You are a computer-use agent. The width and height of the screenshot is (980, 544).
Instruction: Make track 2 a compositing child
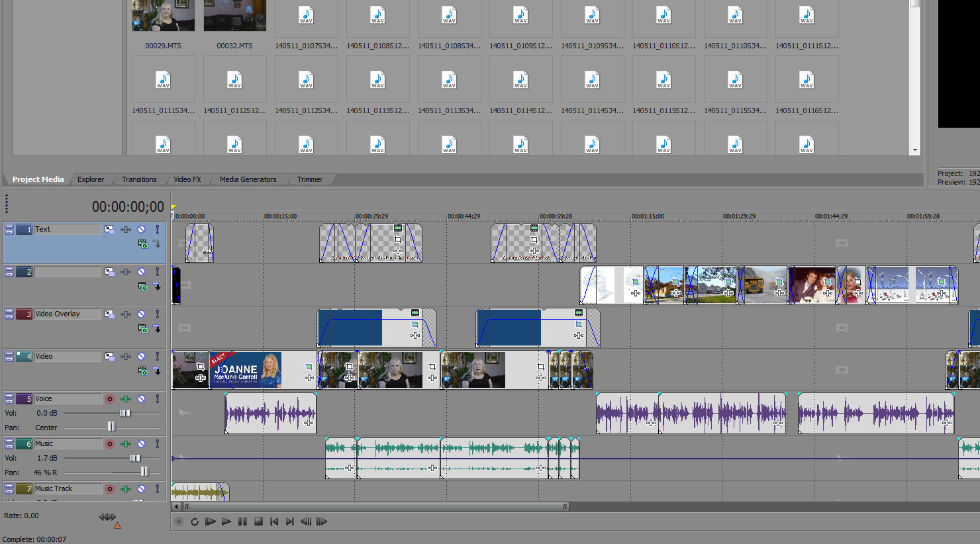(x=157, y=286)
